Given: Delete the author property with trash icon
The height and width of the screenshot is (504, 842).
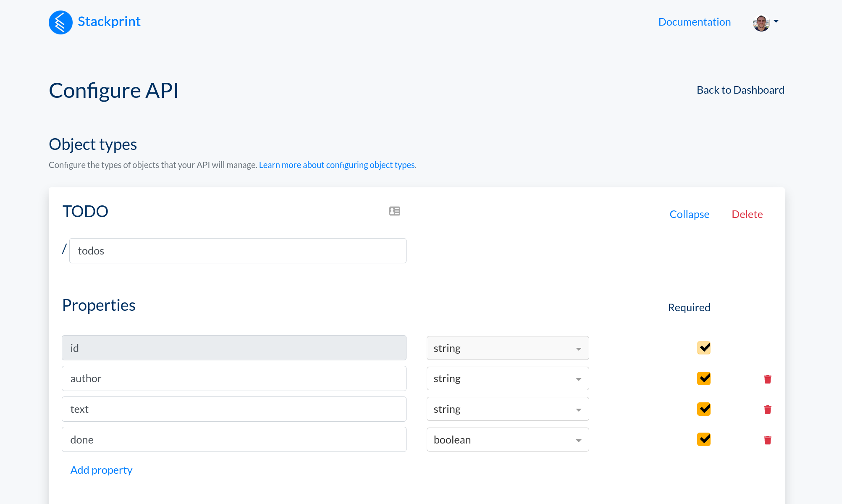Looking at the screenshot, I should click(767, 379).
